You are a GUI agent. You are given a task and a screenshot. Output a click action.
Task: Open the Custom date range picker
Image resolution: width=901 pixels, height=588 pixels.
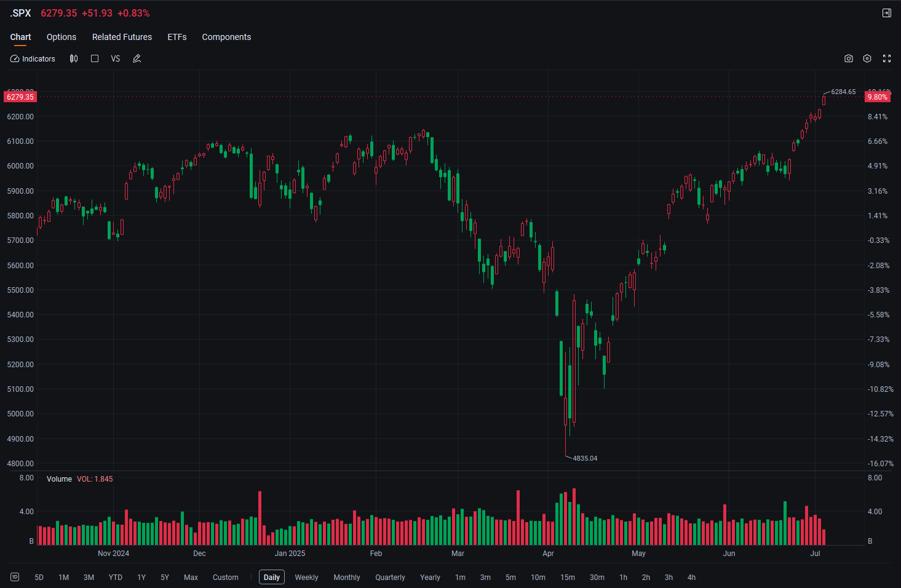[x=226, y=578]
